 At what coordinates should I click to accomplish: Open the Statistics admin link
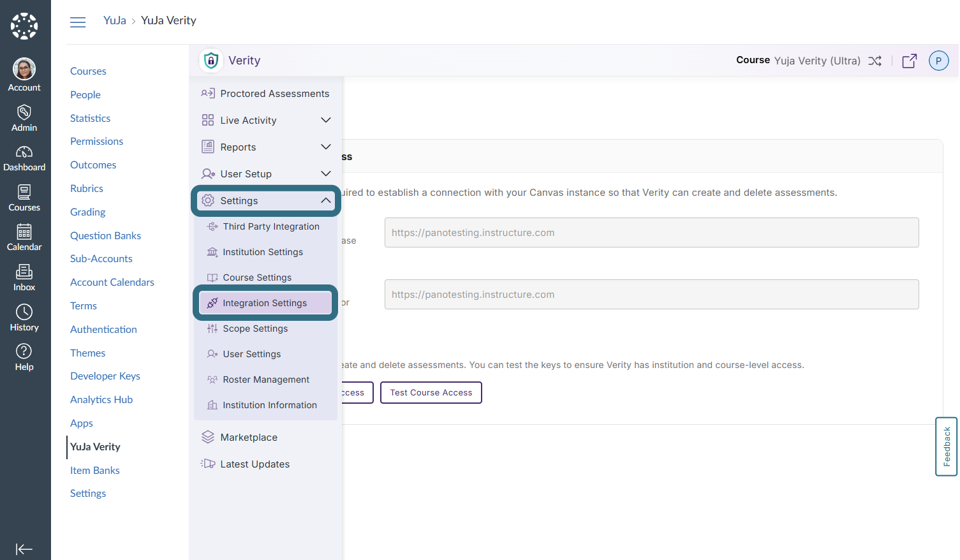pos(91,118)
